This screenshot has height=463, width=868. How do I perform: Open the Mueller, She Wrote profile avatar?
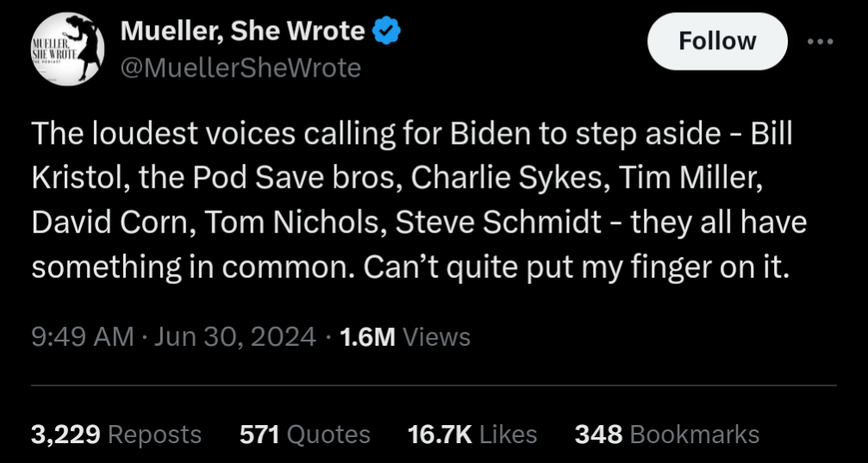(x=67, y=49)
